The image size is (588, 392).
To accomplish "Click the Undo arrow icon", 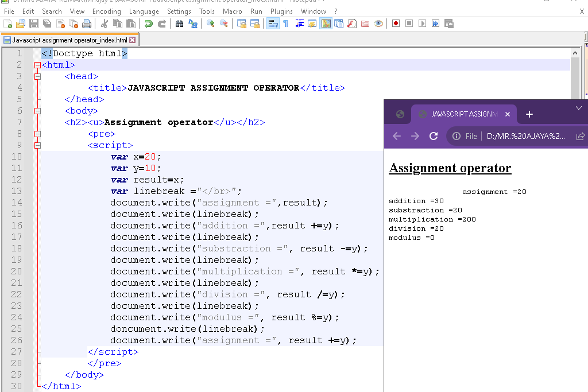I will pyautogui.click(x=149, y=24).
